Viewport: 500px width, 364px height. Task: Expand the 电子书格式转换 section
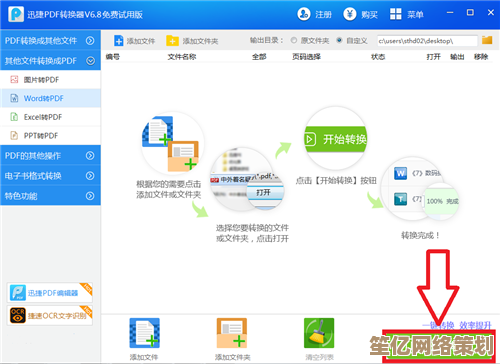[50, 175]
